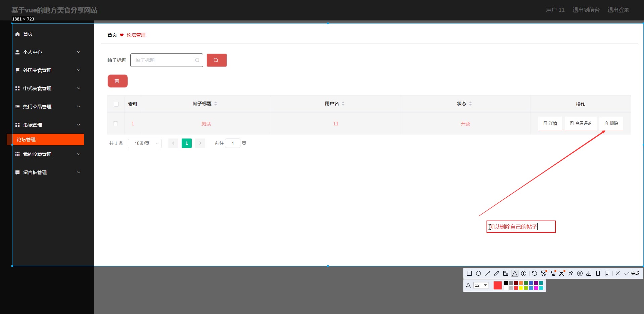Click the scissors screenshot tool

click(x=544, y=273)
